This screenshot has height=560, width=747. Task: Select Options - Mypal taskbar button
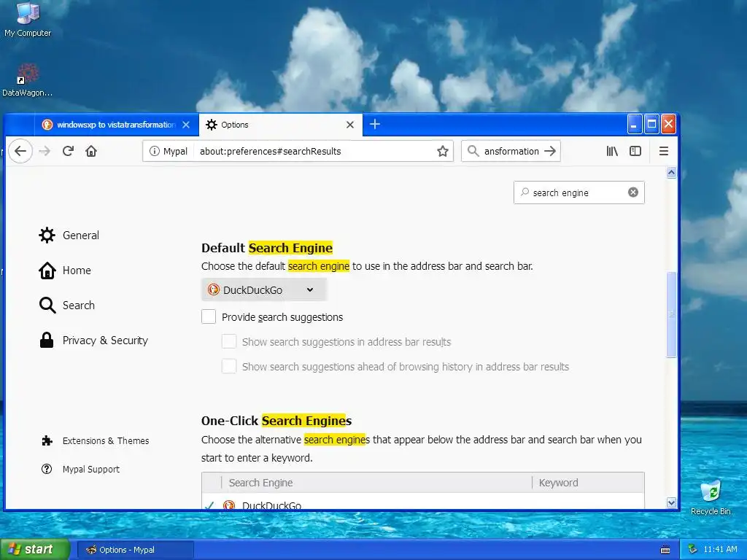click(135, 550)
